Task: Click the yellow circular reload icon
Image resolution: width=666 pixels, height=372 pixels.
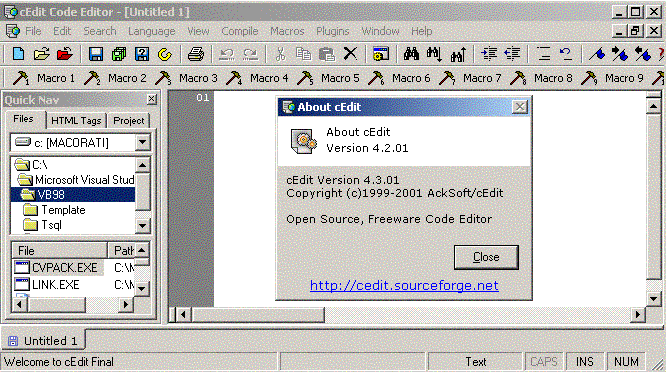Action: pyautogui.click(x=165, y=54)
